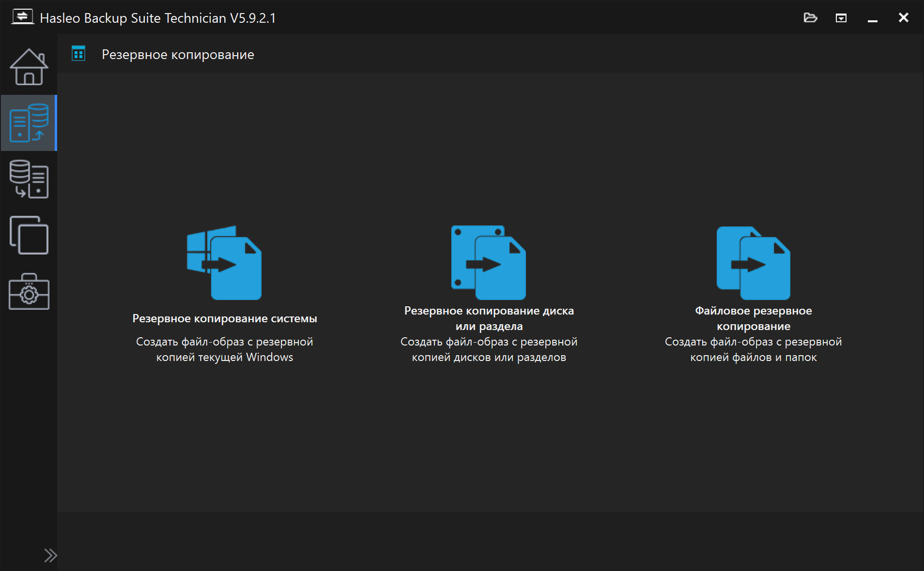Viewport: 924px width, 571px height.
Task: Click the disk or partition backup icon
Action: [x=489, y=263]
